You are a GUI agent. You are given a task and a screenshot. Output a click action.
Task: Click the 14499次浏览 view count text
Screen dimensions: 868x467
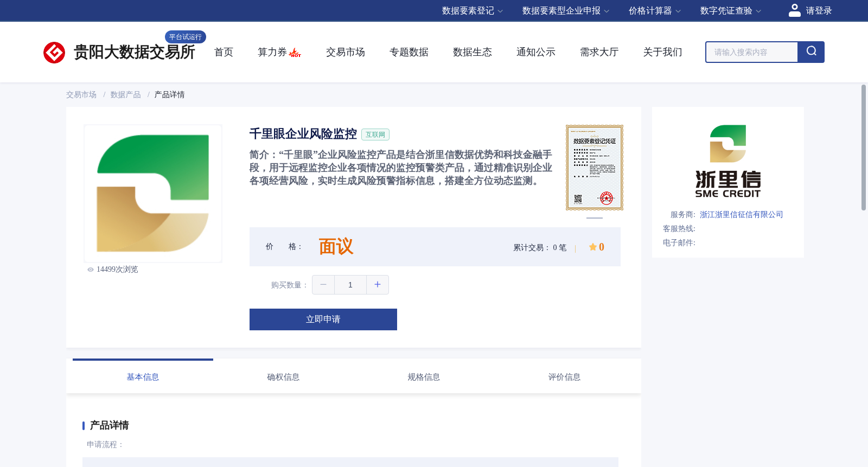(x=117, y=270)
